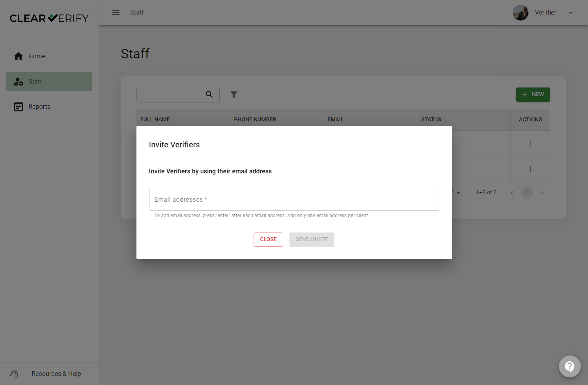Image resolution: width=588 pixels, height=385 pixels.
Task: Focus the Email addresses field
Action: pyautogui.click(x=294, y=200)
